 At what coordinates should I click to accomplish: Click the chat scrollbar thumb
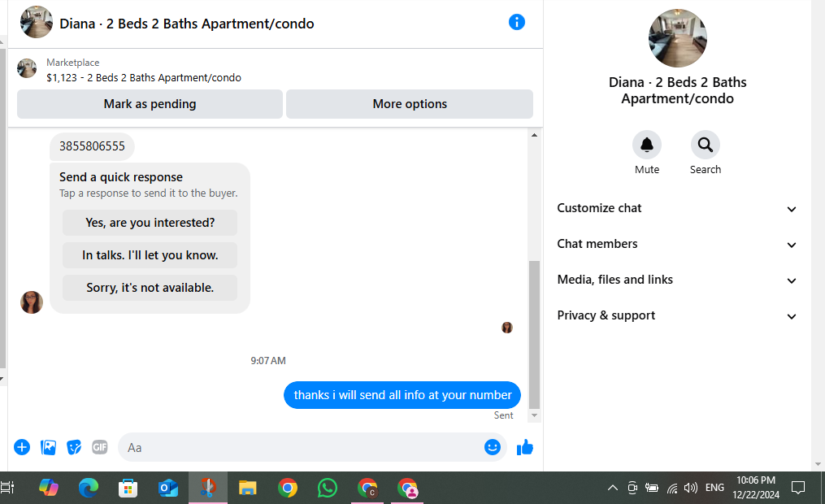coord(534,334)
